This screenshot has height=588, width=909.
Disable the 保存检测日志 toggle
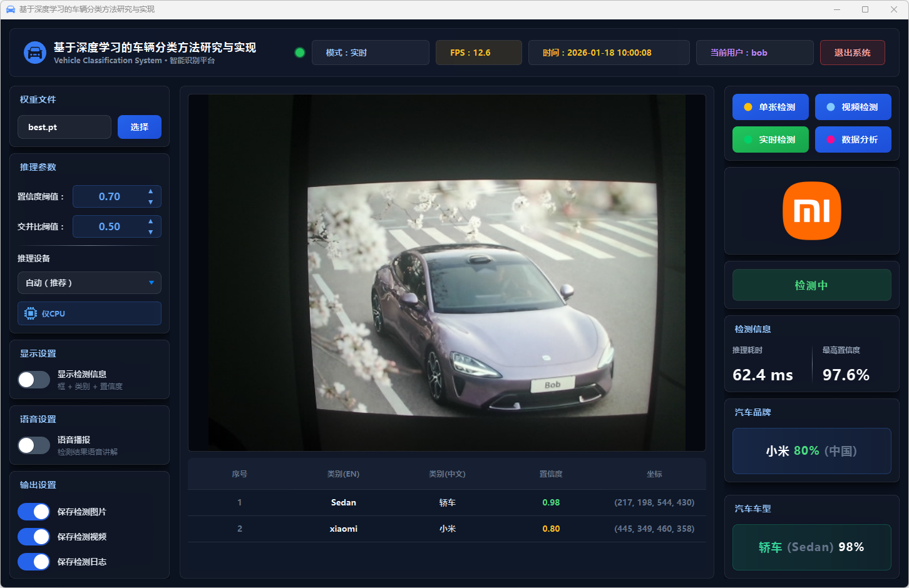(34, 562)
